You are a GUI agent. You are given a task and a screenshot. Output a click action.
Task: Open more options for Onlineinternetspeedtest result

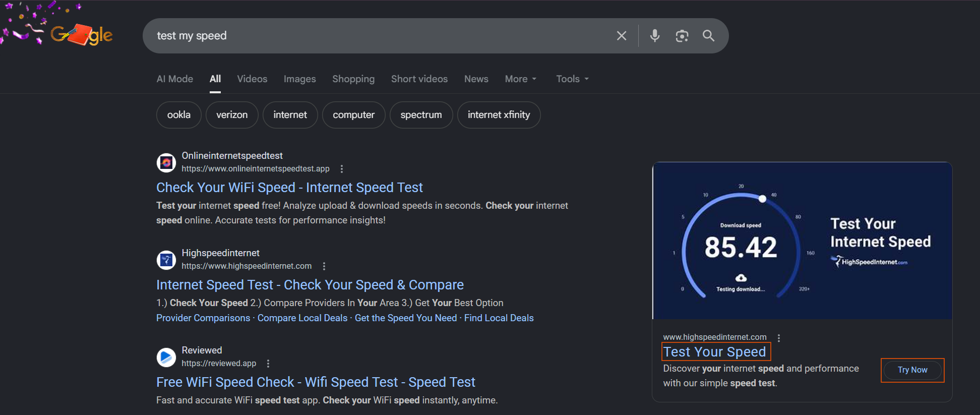[342, 169]
